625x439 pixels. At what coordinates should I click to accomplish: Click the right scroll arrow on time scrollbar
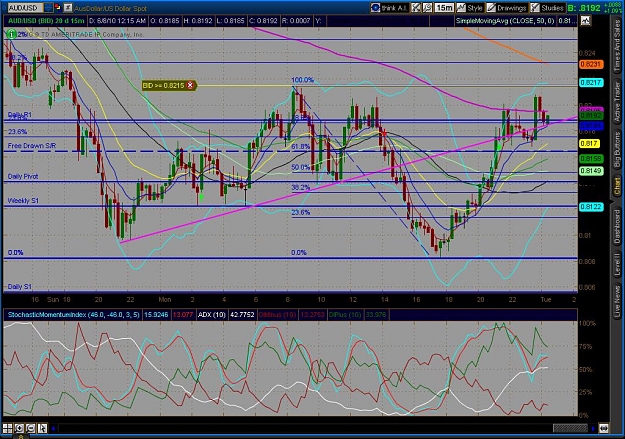593,429
